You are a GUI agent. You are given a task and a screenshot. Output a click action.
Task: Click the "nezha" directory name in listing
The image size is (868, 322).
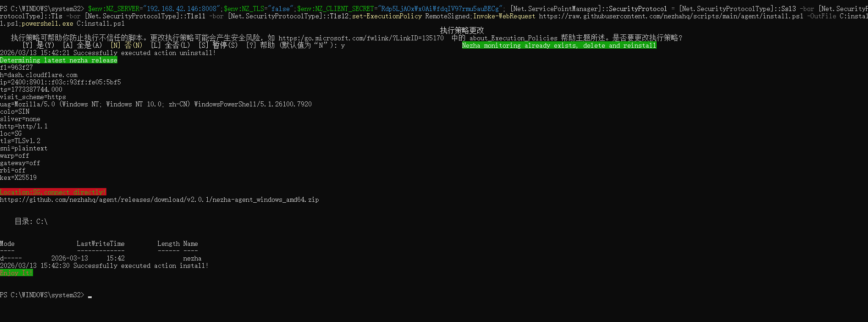click(192, 259)
